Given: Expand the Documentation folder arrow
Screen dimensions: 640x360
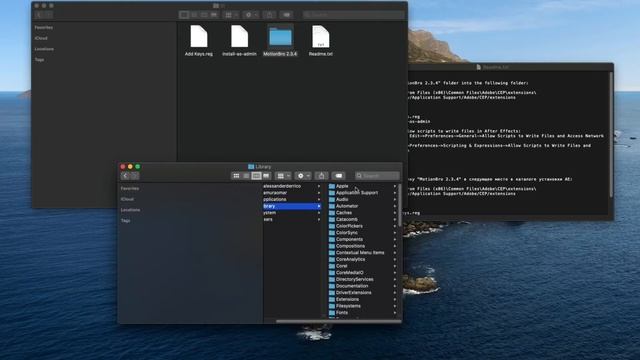Looking at the screenshot, I should pyautogui.click(x=395, y=286).
